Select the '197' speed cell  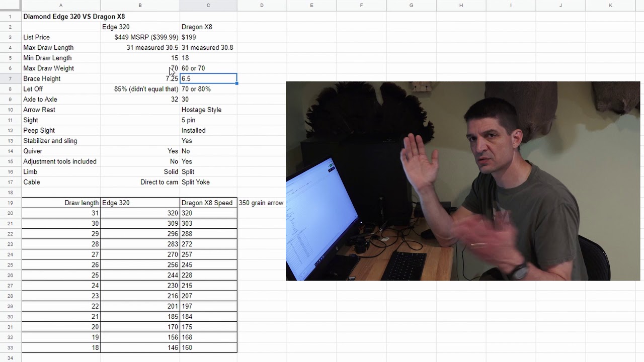pyautogui.click(x=208, y=306)
